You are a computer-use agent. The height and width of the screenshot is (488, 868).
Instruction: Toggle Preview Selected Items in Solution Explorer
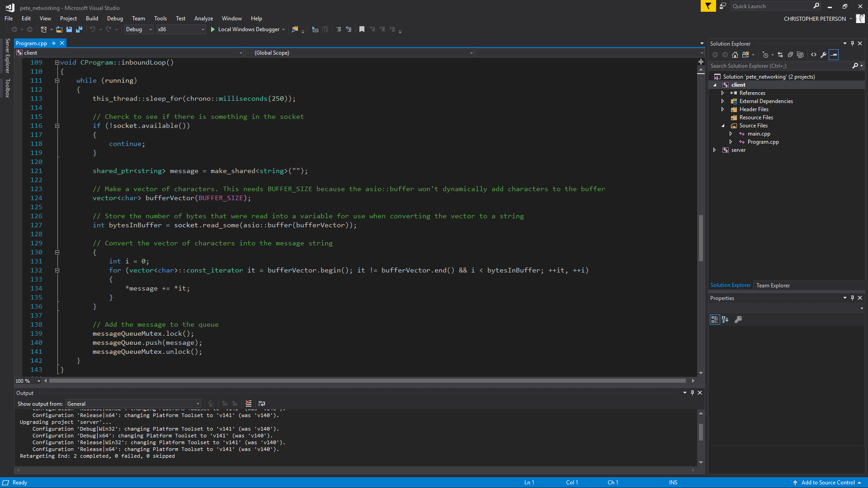[x=834, y=55]
